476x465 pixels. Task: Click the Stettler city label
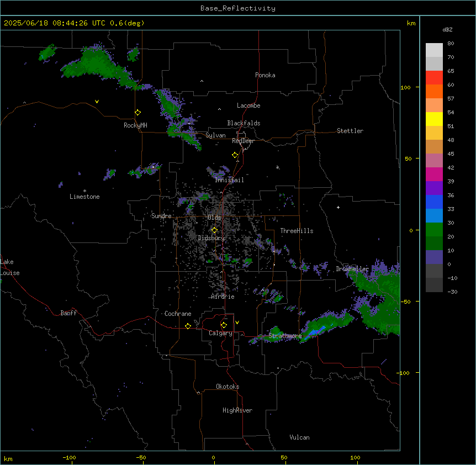[x=350, y=131]
